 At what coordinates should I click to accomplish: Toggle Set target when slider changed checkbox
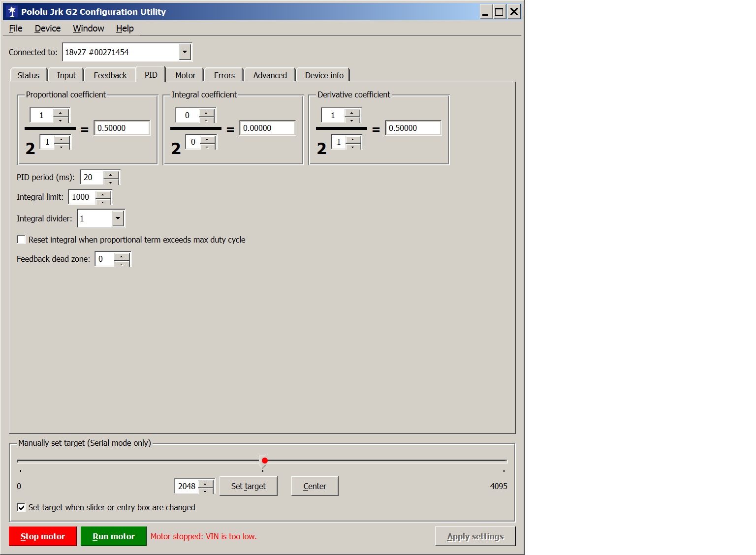(x=21, y=507)
